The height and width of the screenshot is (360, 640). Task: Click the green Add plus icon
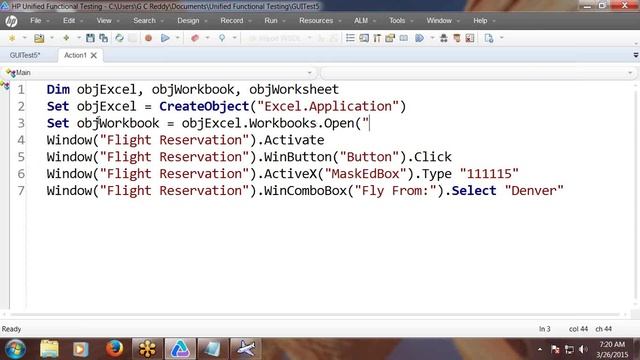pos(66,38)
